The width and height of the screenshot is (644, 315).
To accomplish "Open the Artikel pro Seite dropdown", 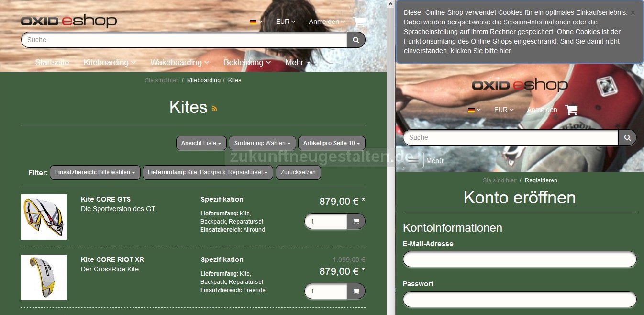I will pos(332,143).
